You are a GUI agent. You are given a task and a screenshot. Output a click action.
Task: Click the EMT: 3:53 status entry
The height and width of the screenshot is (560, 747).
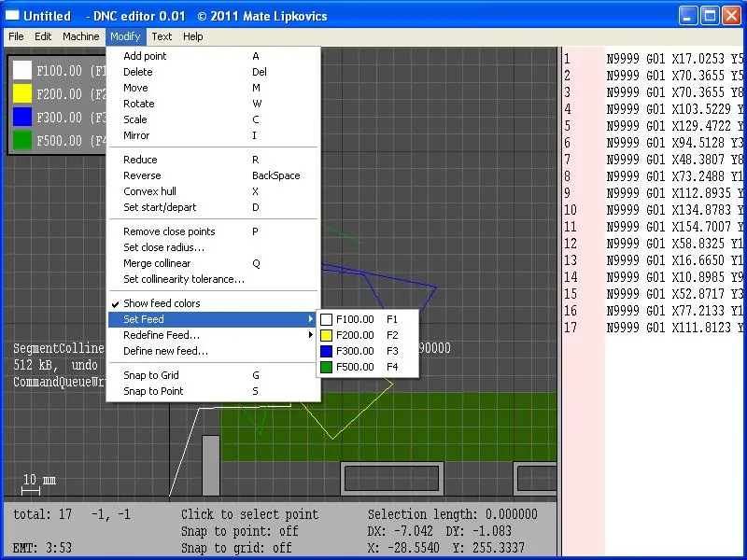point(42,548)
